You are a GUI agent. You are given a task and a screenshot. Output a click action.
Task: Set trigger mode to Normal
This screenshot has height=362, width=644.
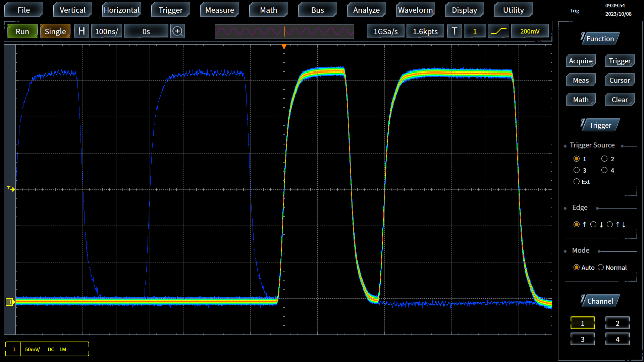[x=601, y=267]
